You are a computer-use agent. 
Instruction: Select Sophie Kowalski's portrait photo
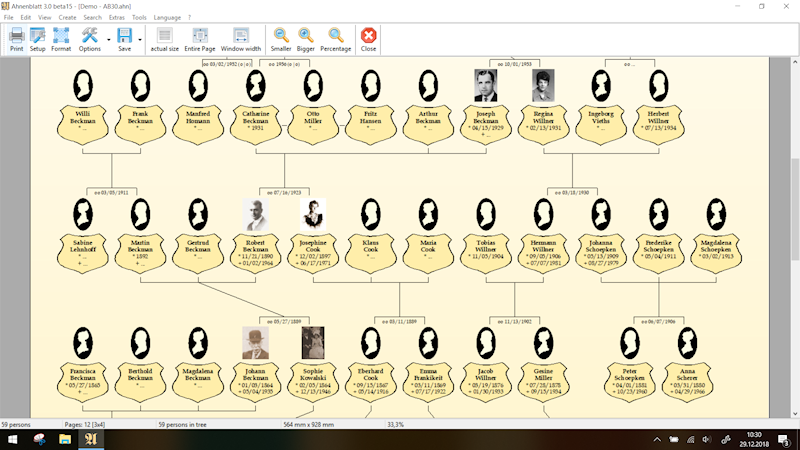tap(313, 343)
